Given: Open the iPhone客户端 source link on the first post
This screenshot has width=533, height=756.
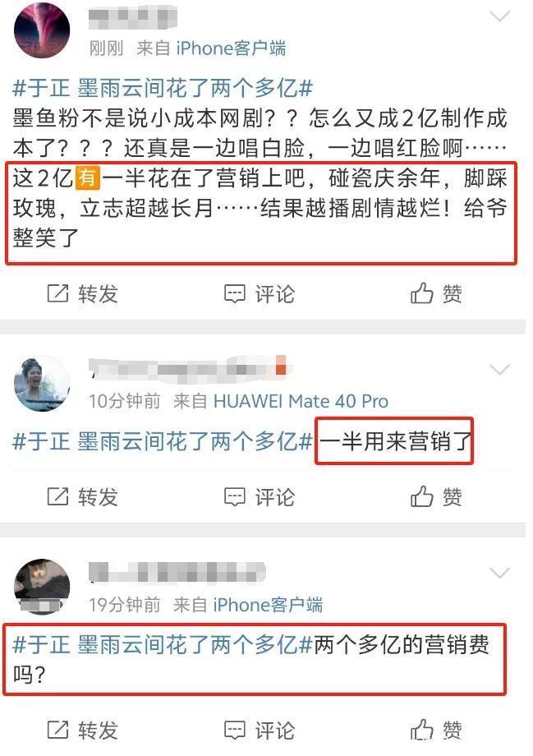Looking at the screenshot, I should click(x=231, y=48).
